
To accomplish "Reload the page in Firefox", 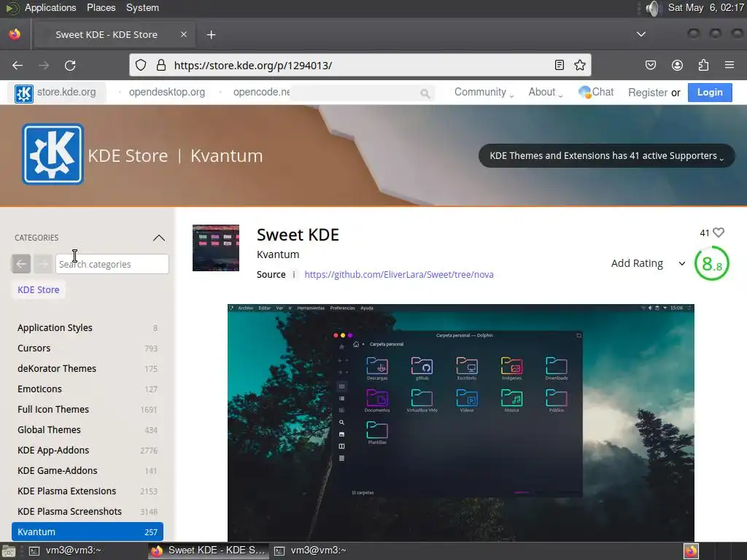I will click(x=70, y=65).
